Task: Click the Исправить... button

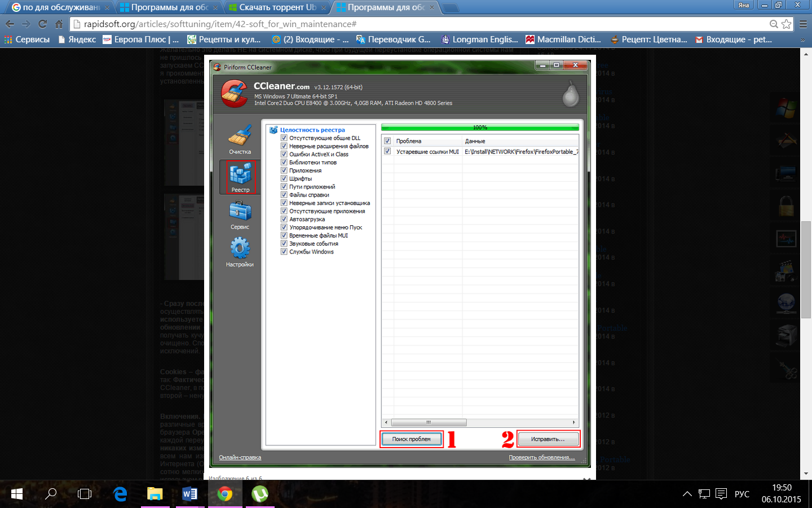Action: coord(548,439)
